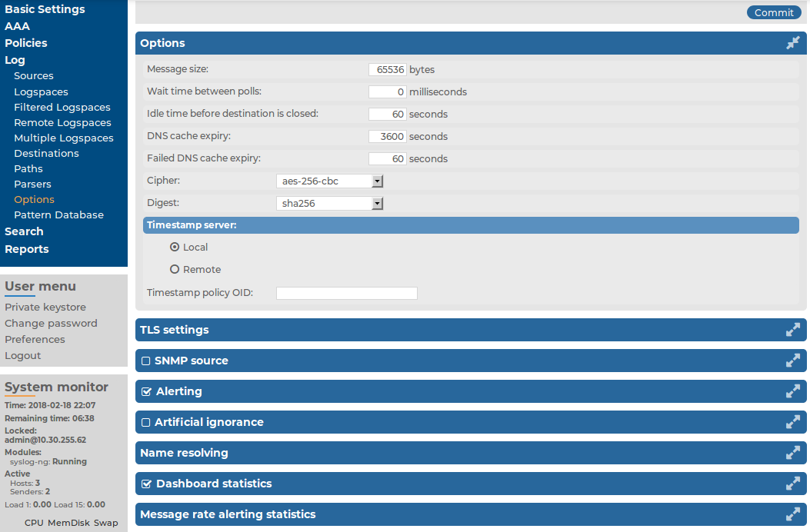The width and height of the screenshot is (810, 532).
Task: Click the Name resolving expand arrows icon
Action: click(793, 453)
